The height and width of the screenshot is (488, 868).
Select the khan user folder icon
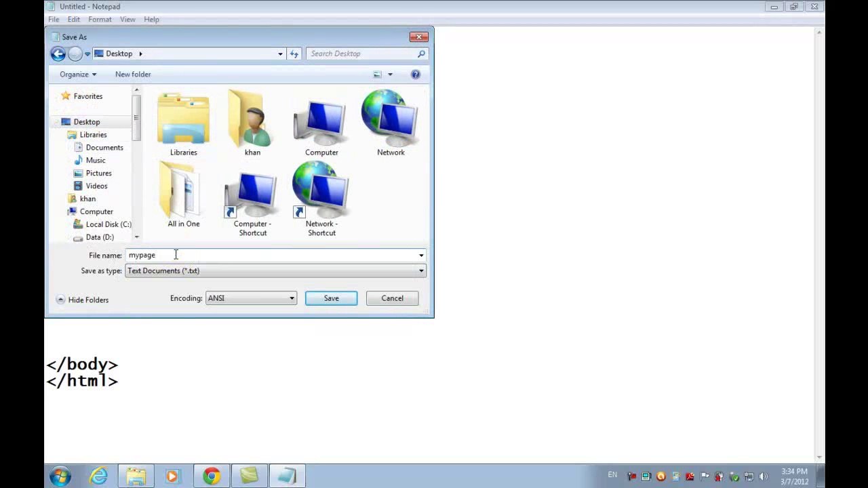(x=252, y=122)
